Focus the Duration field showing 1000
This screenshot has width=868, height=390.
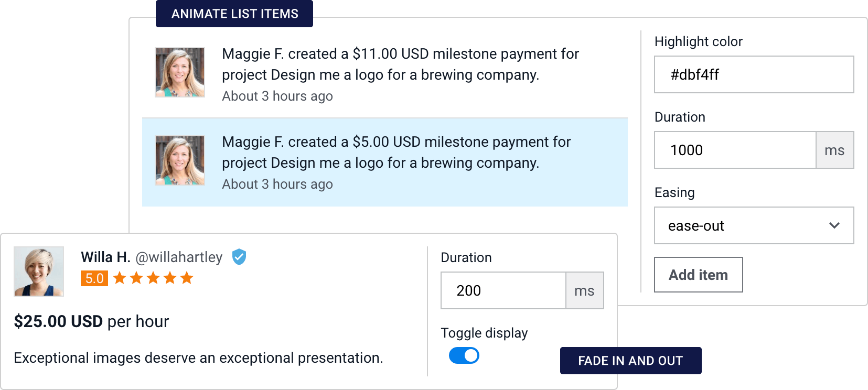point(735,150)
